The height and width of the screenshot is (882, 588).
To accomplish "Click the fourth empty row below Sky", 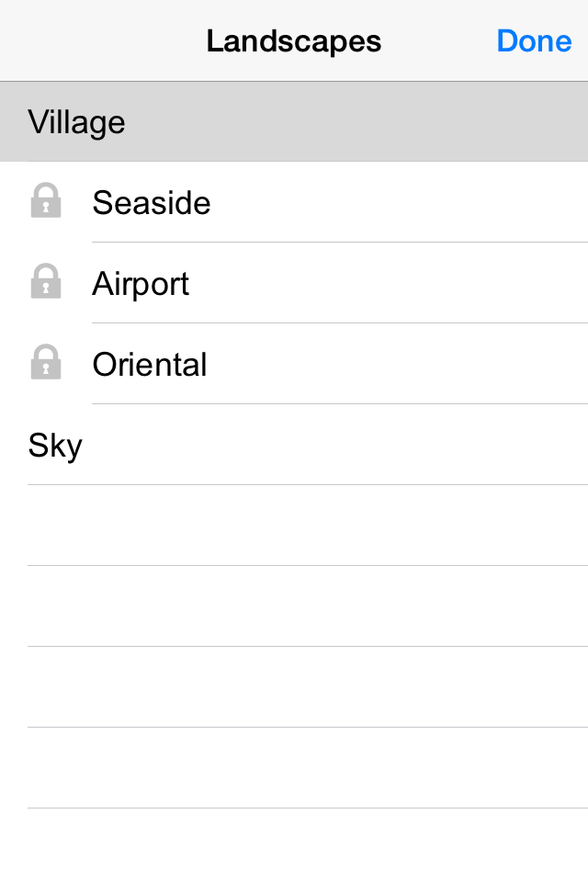I will (x=294, y=768).
